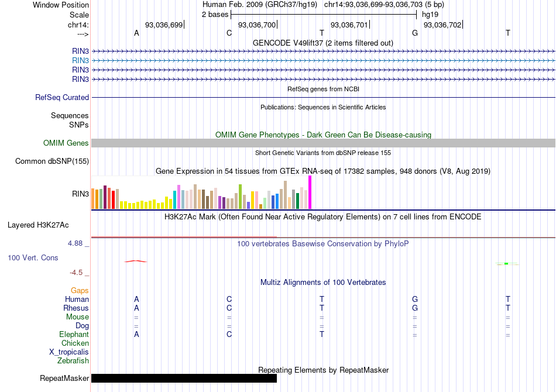Click the 'Layered H3K27Ac' label
This screenshot has width=556, height=392.
[x=38, y=225]
